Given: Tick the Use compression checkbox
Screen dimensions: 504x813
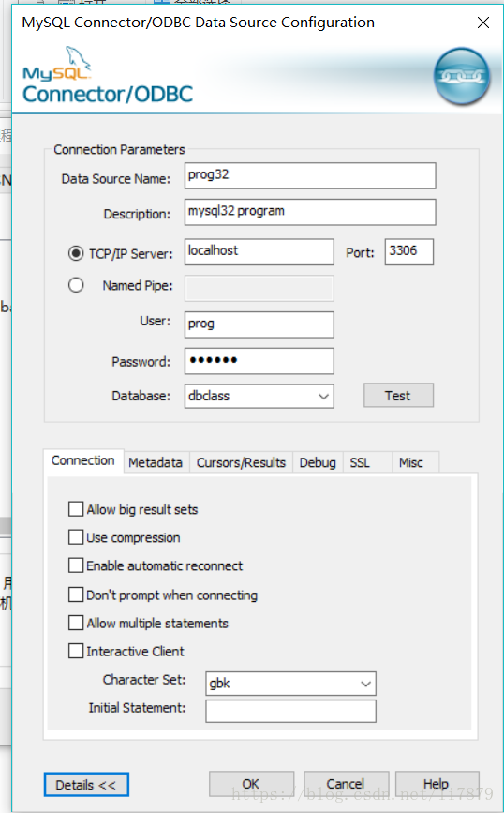Looking at the screenshot, I should tap(76, 537).
